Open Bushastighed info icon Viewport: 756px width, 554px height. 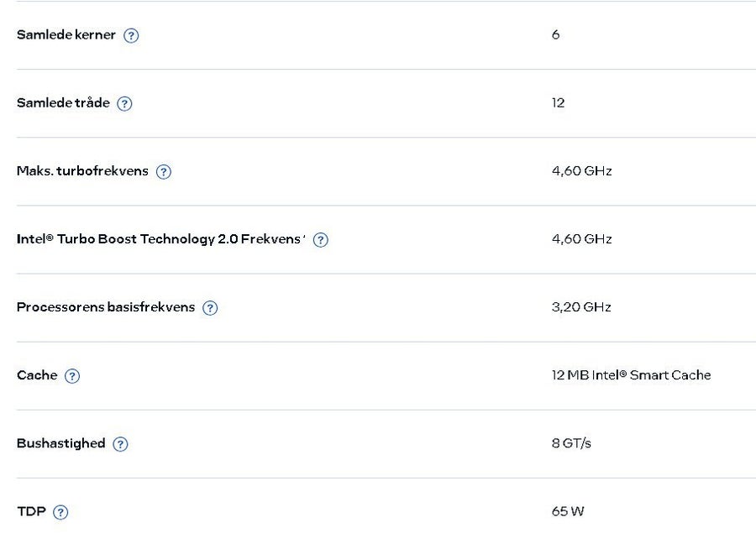point(120,444)
